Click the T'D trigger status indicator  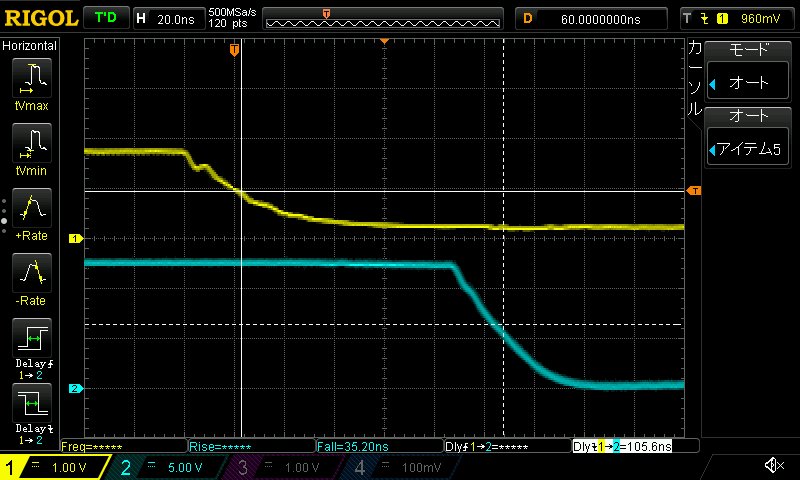[106, 18]
